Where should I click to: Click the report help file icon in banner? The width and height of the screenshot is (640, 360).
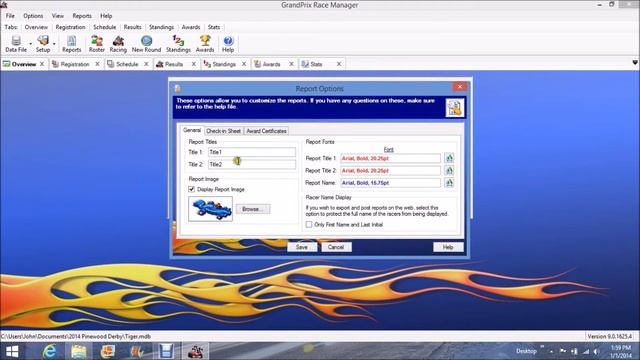454,108
